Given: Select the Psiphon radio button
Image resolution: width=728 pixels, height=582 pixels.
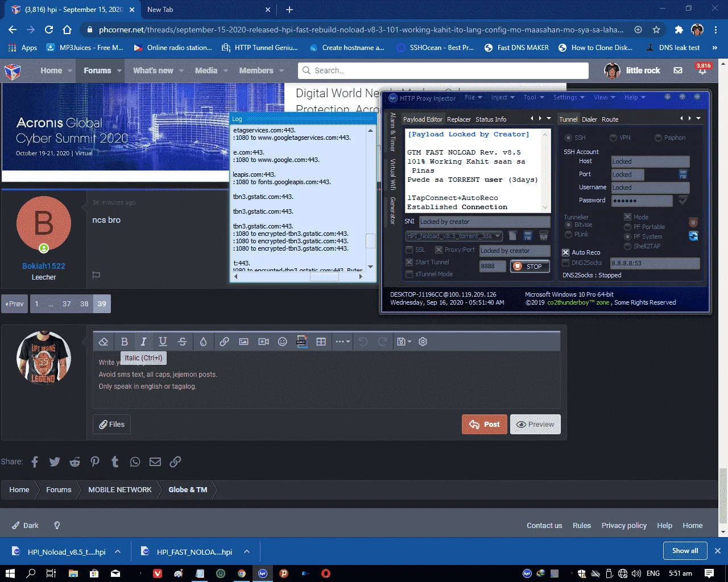Looking at the screenshot, I should click(658, 138).
